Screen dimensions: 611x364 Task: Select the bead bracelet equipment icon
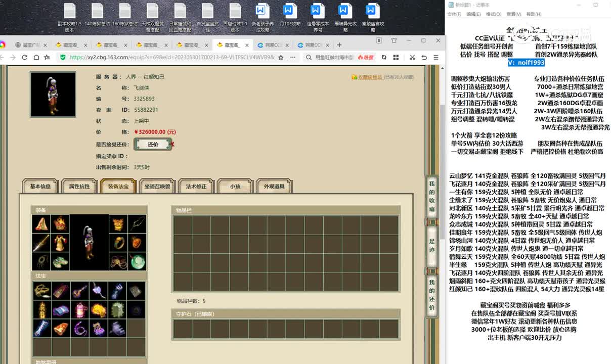tap(118, 261)
